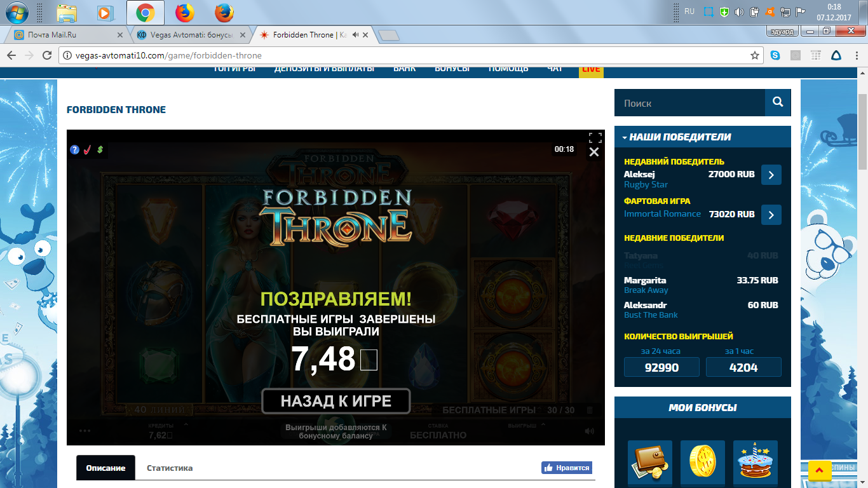Click the search magnifier button
Image resolution: width=868 pixels, height=488 pixels.
pos(778,102)
